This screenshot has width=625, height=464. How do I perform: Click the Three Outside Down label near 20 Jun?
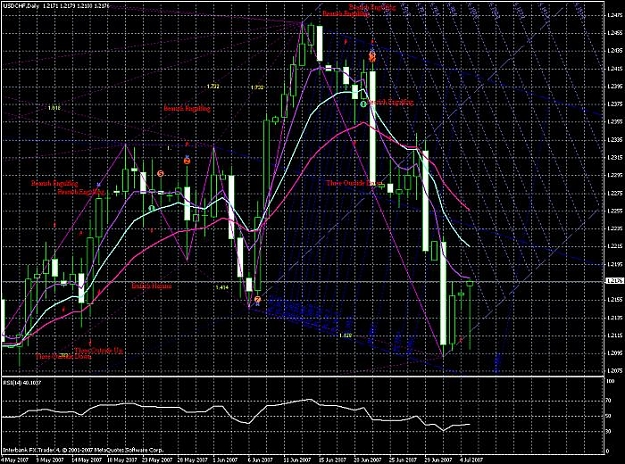pyautogui.click(x=352, y=183)
